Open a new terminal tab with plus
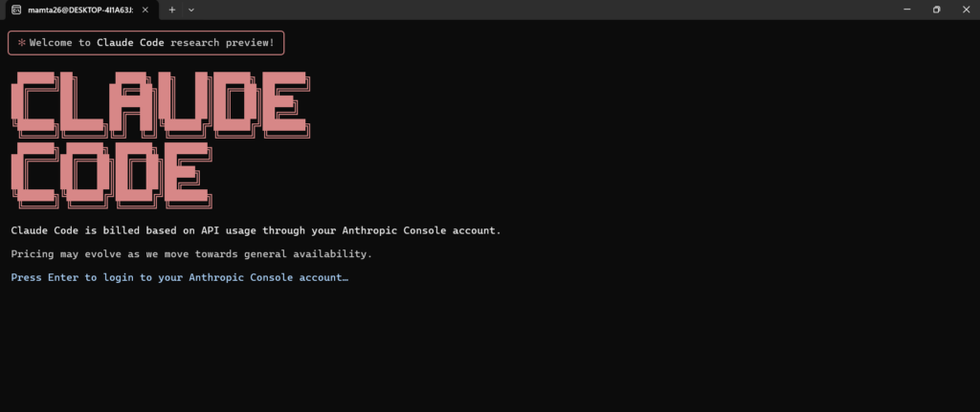 pyautogui.click(x=172, y=10)
